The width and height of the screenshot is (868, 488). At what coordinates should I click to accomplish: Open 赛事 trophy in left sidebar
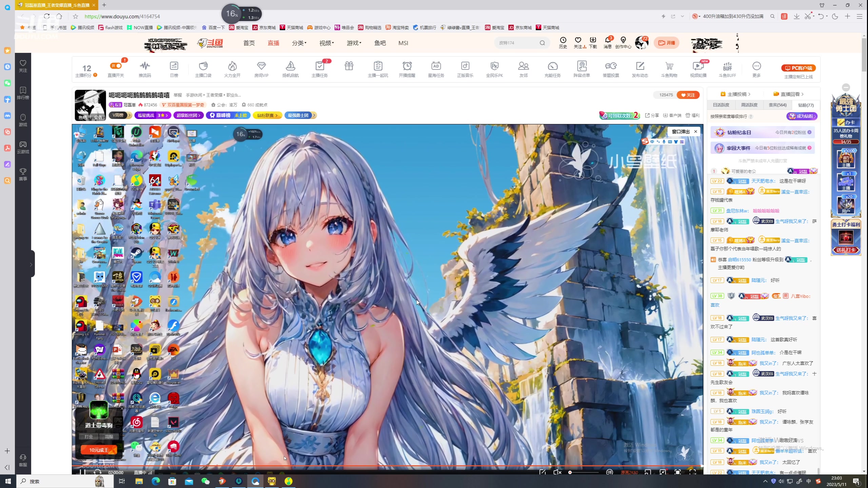point(23,174)
